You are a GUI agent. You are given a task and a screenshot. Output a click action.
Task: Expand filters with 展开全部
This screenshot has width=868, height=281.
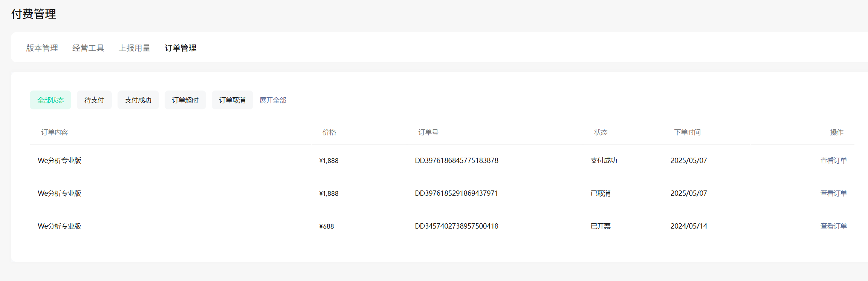(273, 100)
